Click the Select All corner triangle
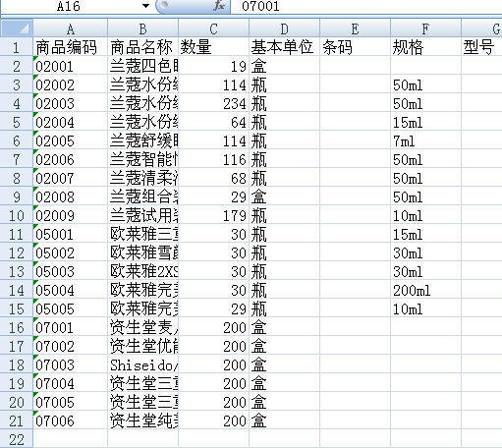This screenshot has width=502, height=448. pyautogui.click(x=17, y=28)
